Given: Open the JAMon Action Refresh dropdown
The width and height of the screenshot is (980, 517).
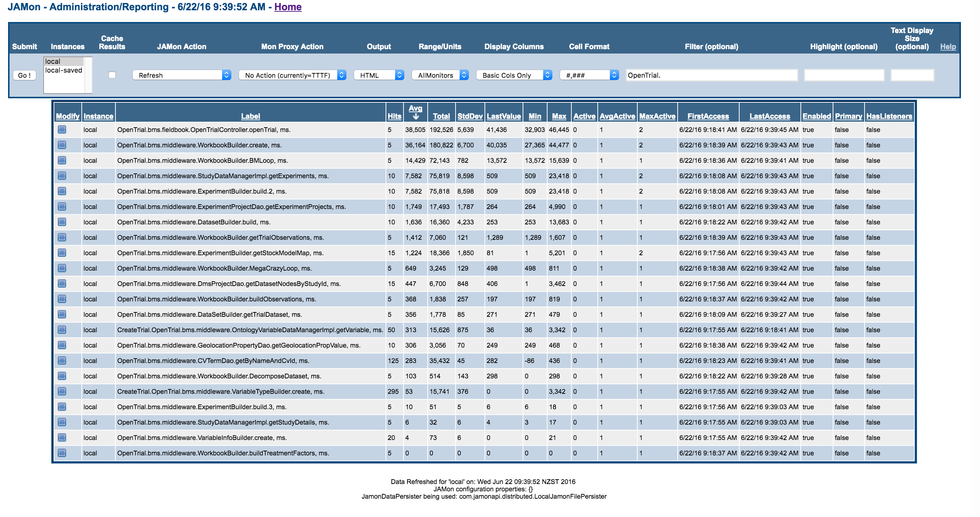Looking at the screenshot, I should point(181,75).
